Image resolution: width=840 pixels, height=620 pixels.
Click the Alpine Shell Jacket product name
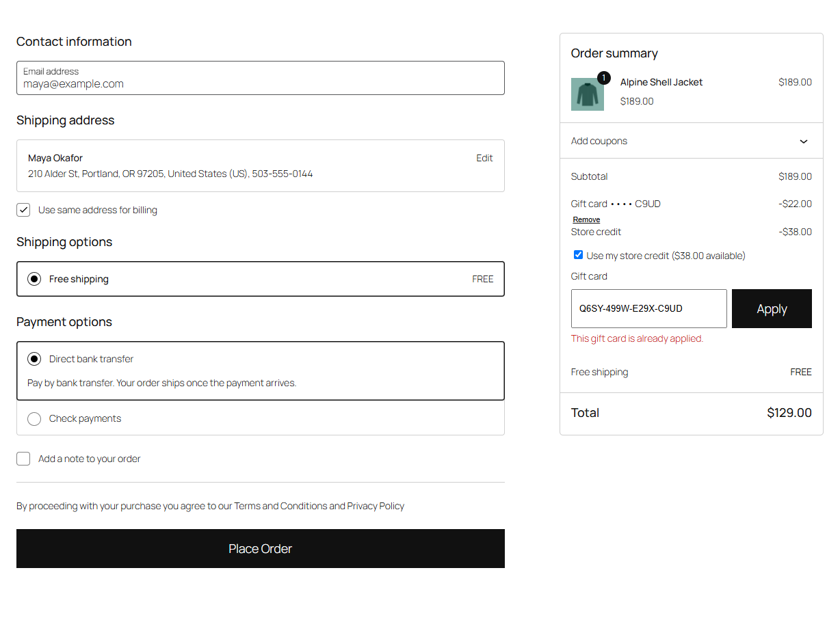click(661, 82)
